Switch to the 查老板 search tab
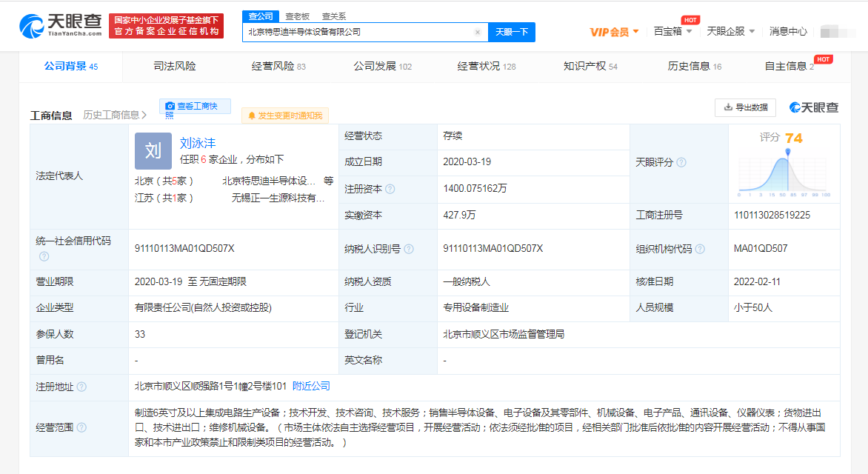Viewport: 868px width, 474px height. 297,16
